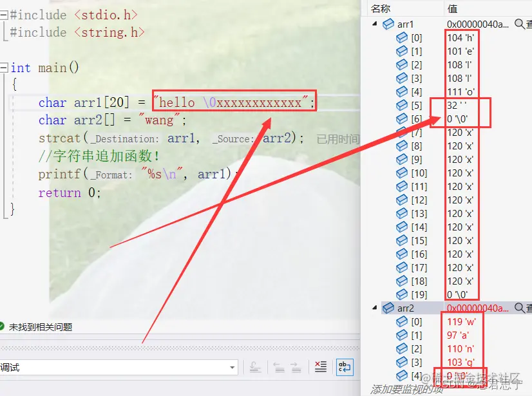Click the clear all output icon
The width and height of the screenshot is (532, 396).
[x=321, y=367]
